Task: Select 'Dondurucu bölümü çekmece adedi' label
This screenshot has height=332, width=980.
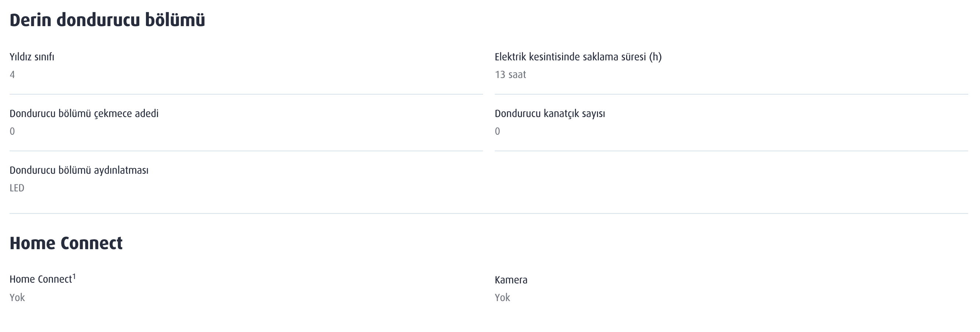Action: (84, 113)
